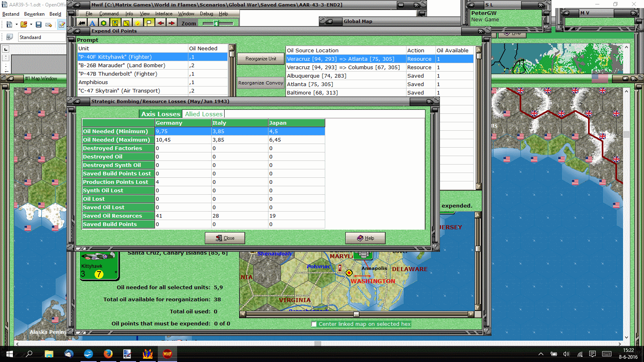Click the volume speaker tray icon
Screen dimensions: 644x362
point(567,354)
